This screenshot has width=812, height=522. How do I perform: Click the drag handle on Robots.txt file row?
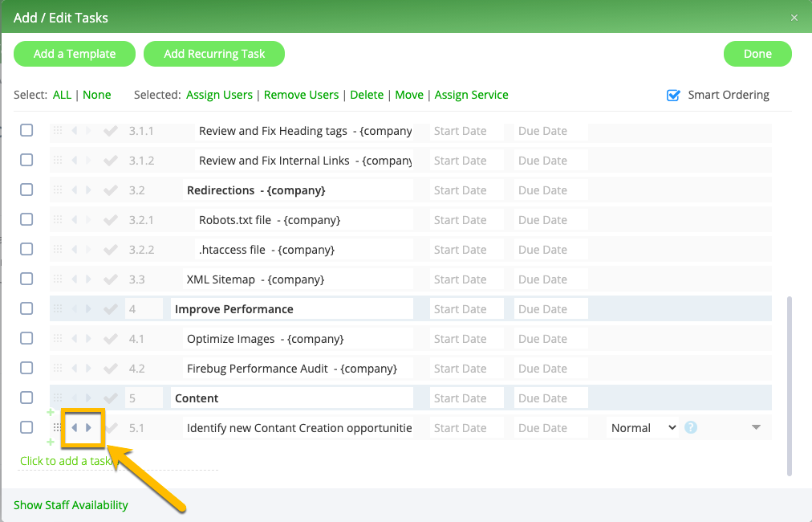[58, 220]
